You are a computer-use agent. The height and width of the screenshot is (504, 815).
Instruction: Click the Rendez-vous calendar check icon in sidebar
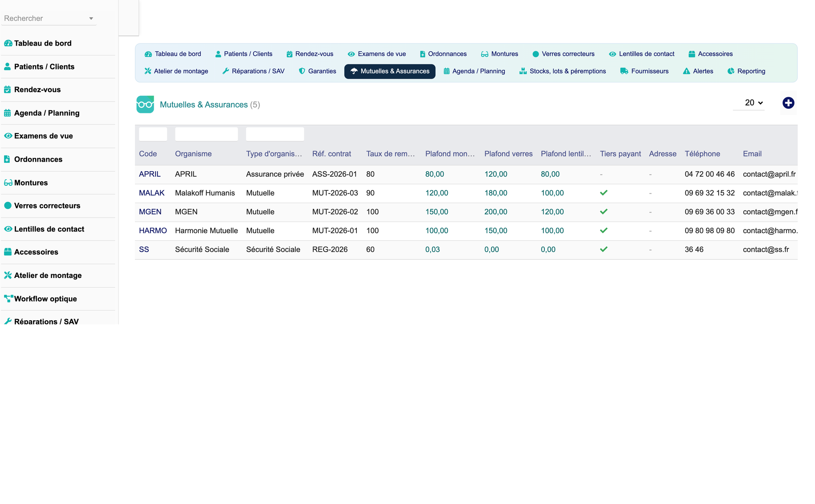coord(8,90)
